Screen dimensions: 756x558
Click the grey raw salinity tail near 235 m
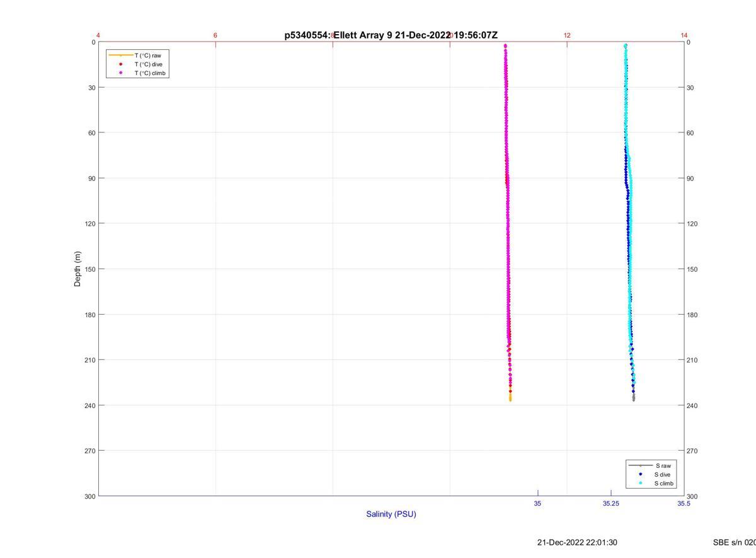pyautogui.click(x=634, y=397)
